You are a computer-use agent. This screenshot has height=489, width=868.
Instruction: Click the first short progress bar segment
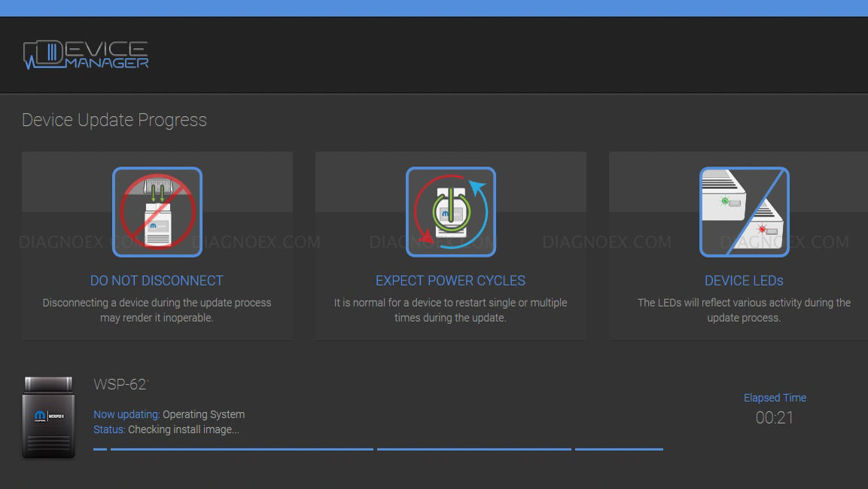point(100,449)
